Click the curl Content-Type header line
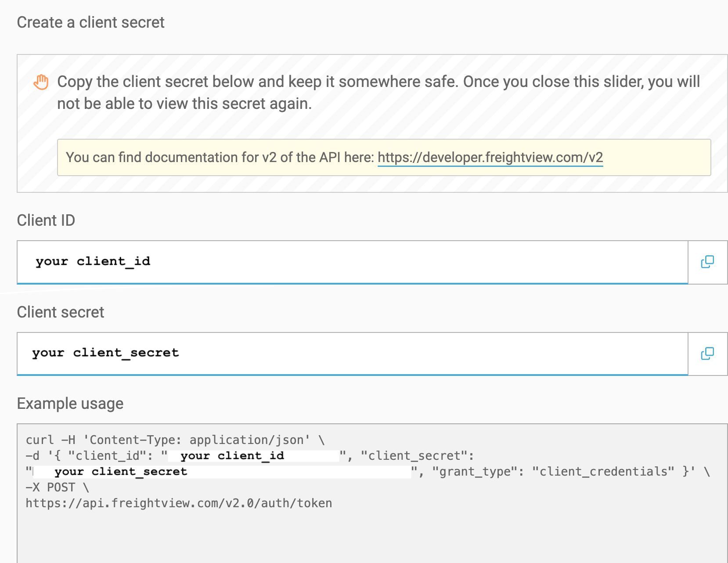Viewport: 728px width, 563px height. click(175, 440)
